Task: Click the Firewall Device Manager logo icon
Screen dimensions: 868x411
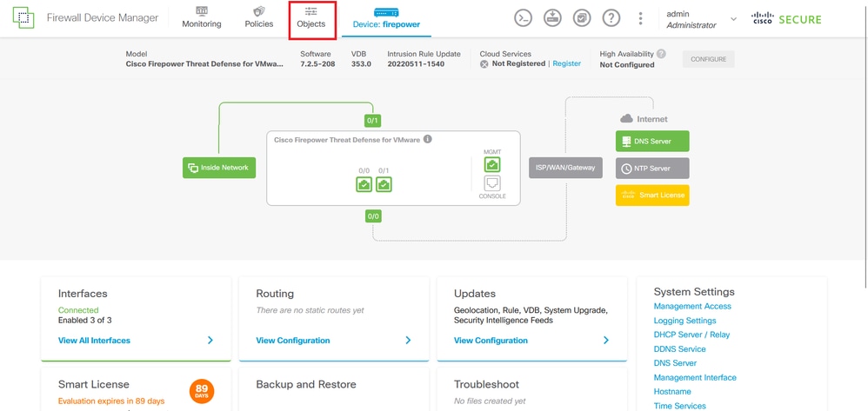Action: [23, 18]
